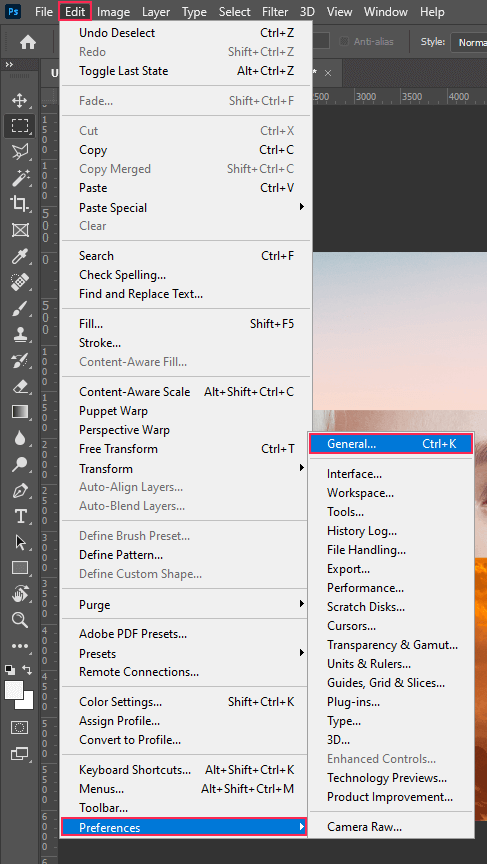
Task: Open the Edit menu
Action: click(74, 12)
